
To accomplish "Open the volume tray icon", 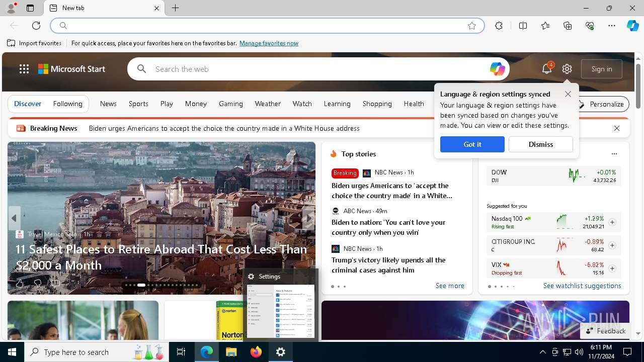I will click(x=579, y=352).
